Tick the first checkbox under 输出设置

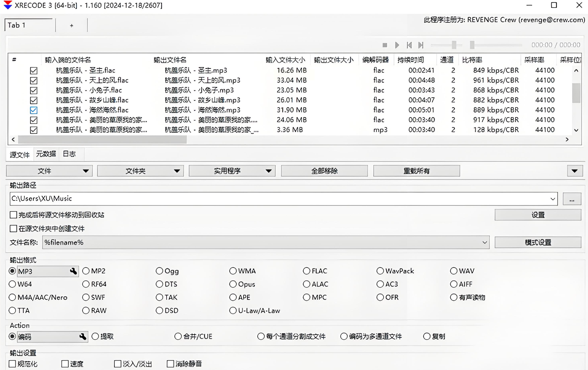pyautogui.click(x=12, y=364)
